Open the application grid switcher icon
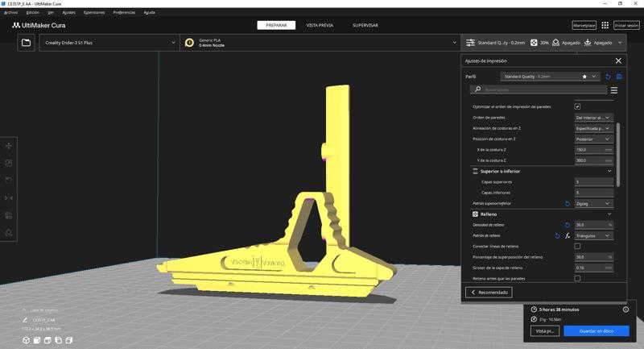 [605, 25]
